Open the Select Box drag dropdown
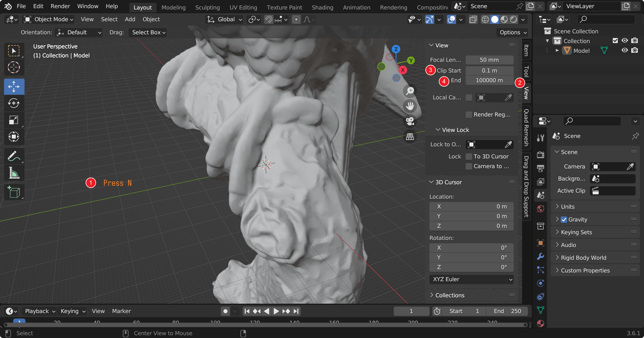This screenshot has width=644, height=338. click(148, 33)
